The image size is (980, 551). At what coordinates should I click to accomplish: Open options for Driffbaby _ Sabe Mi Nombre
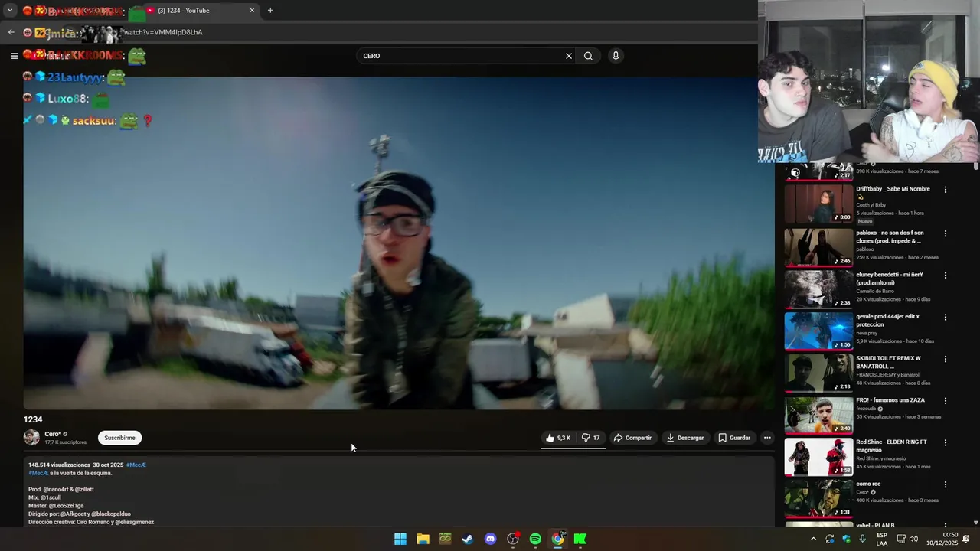coord(946,190)
